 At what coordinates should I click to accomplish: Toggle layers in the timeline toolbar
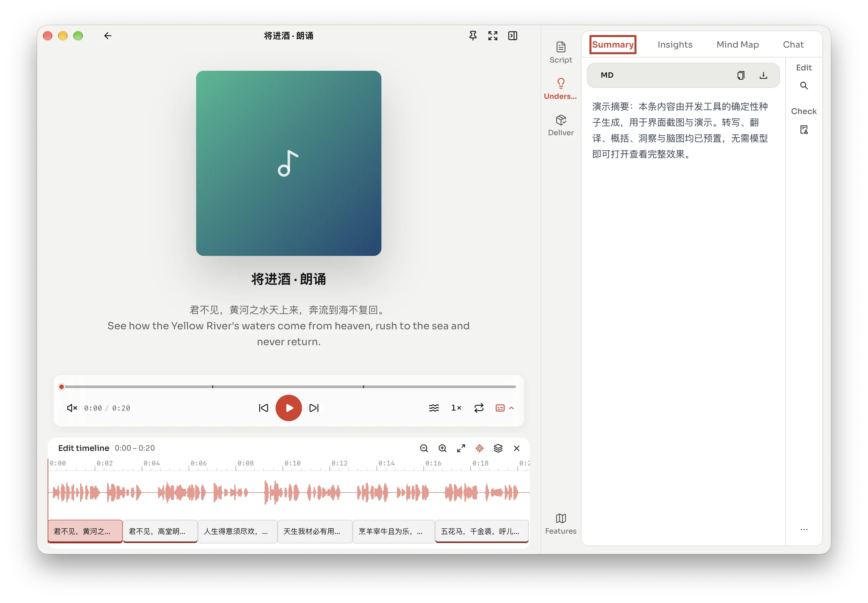(498, 448)
